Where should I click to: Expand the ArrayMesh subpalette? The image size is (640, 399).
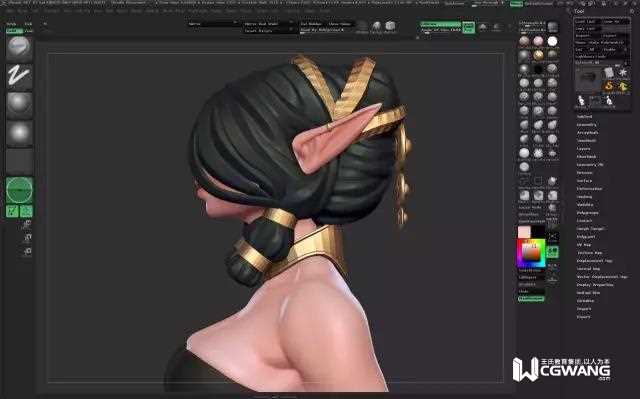click(x=587, y=133)
